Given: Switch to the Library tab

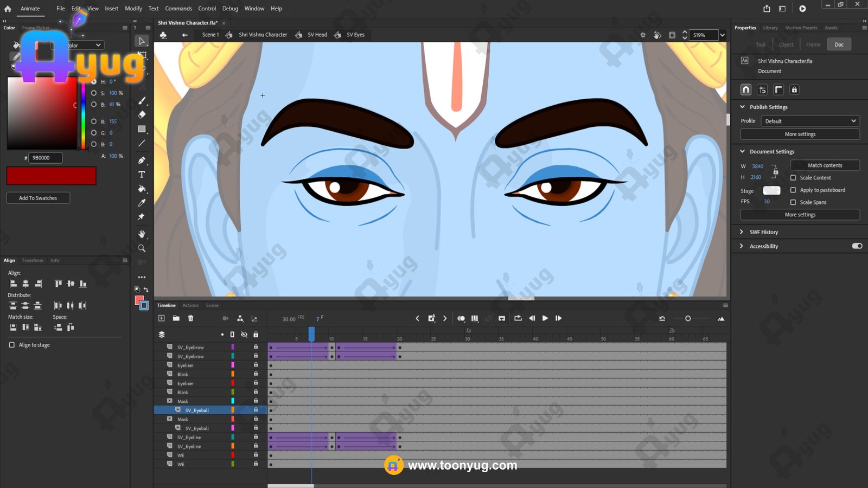Looking at the screenshot, I should [770, 28].
